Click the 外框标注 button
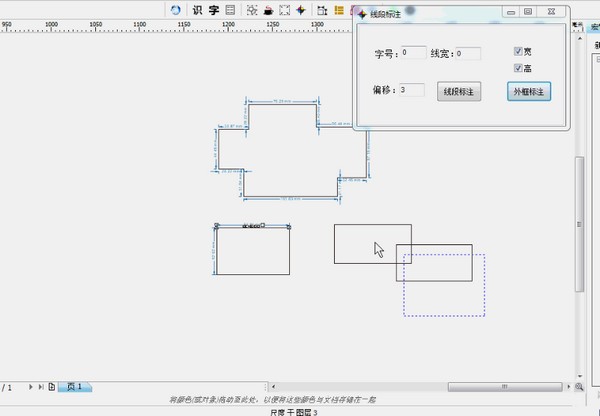Viewport: 600px width, 416px height. [529, 92]
